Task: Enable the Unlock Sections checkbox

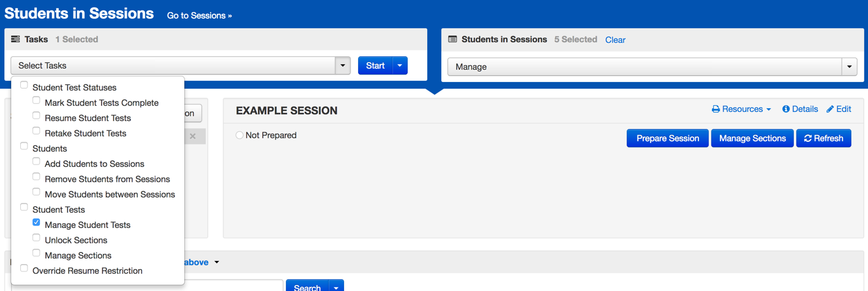Action: click(37, 238)
